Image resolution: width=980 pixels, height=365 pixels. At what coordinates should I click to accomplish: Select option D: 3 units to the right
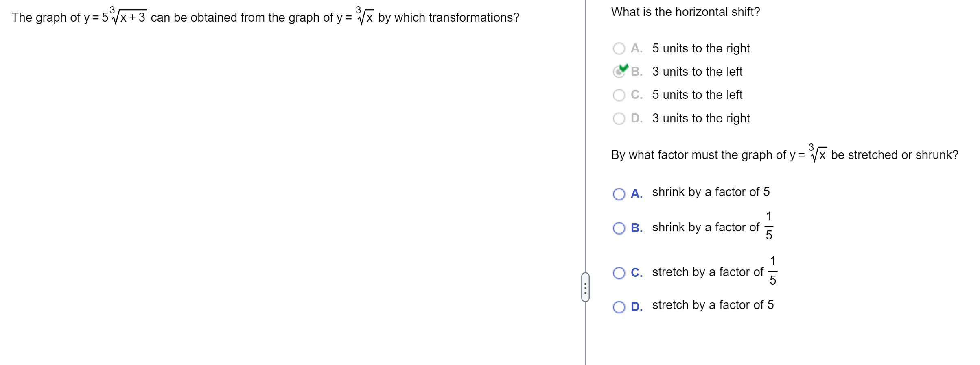click(x=619, y=118)
